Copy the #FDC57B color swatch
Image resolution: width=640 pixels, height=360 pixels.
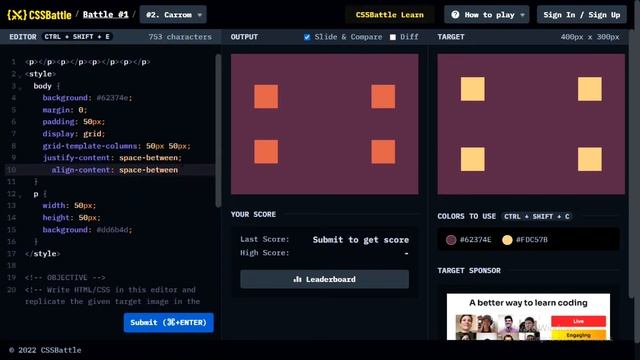tap(507, 240)
